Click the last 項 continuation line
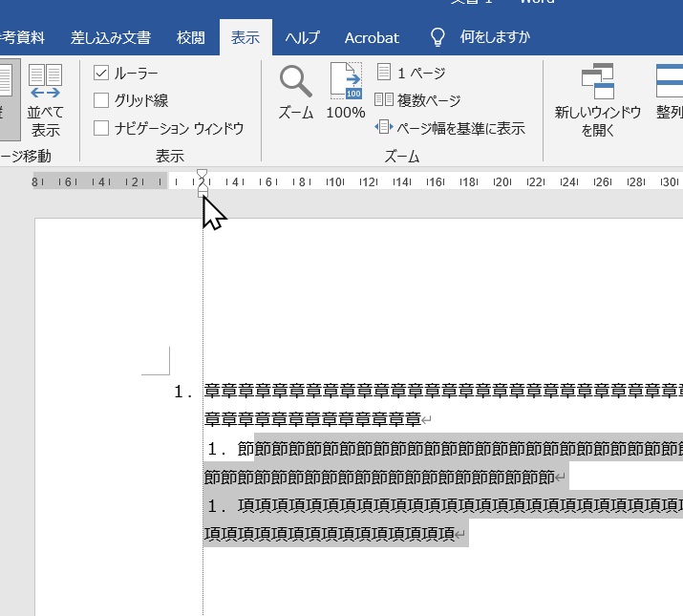Screen dimensions: 683x616 (335, 533)
